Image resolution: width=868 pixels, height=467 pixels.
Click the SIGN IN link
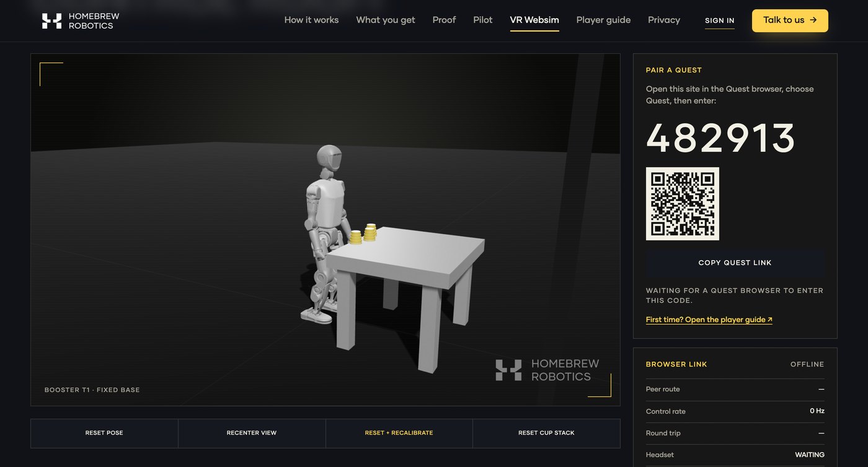(720, 20)
